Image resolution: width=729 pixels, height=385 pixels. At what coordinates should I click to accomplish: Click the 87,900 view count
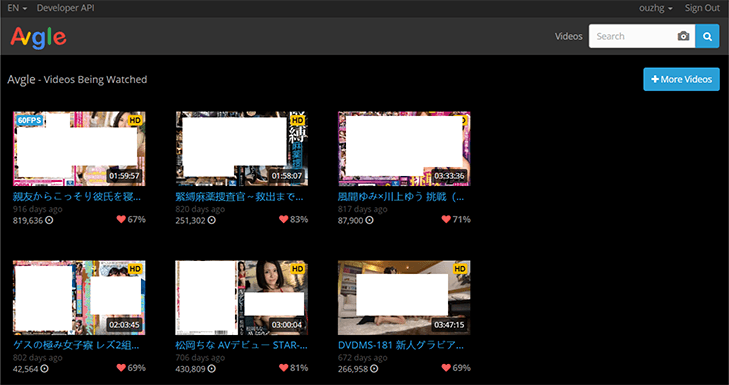(351, 220)
